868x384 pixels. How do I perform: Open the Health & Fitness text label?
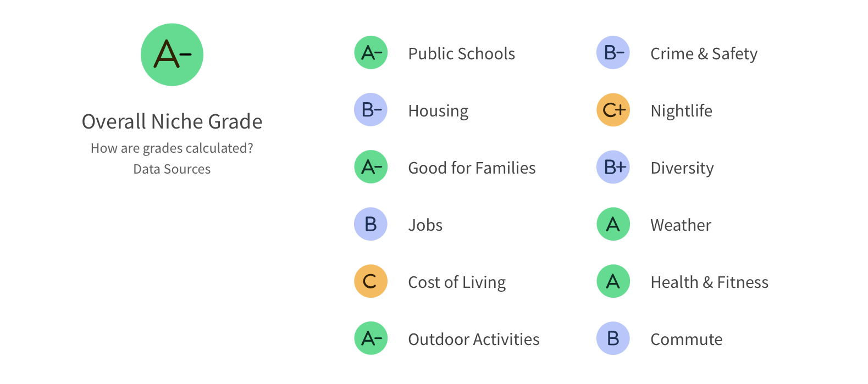[709, 282]
